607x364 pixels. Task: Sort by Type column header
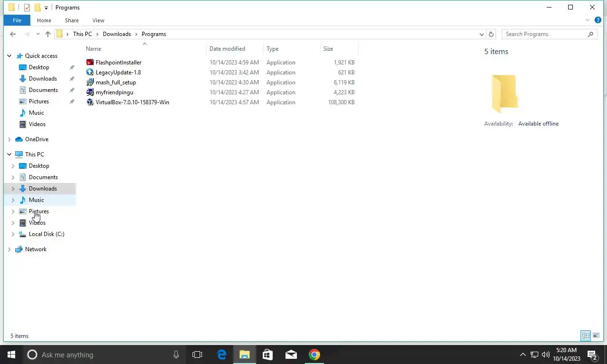(292, 49)
